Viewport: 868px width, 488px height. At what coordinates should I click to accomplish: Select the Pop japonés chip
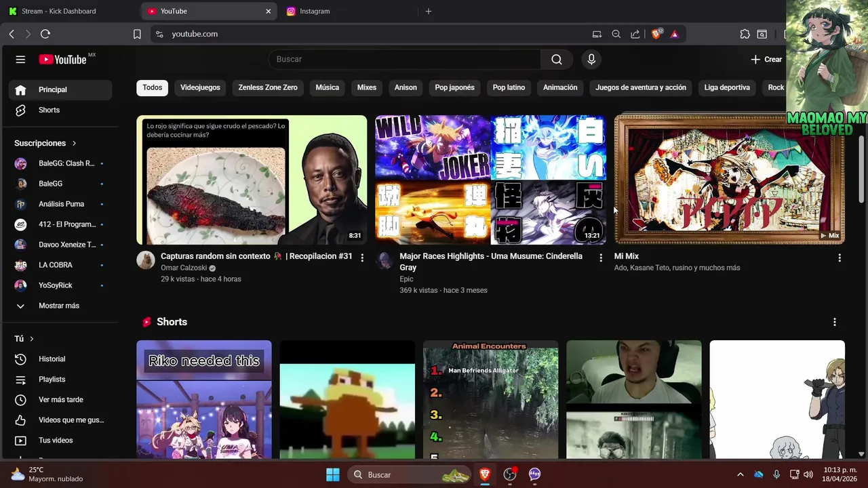click(x=455, y=87)
